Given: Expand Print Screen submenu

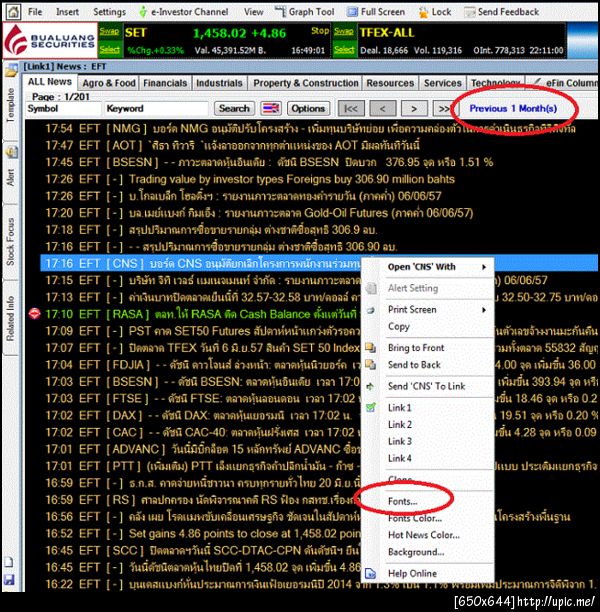Looking at the screenshot, I should click(x=428, y=310).
